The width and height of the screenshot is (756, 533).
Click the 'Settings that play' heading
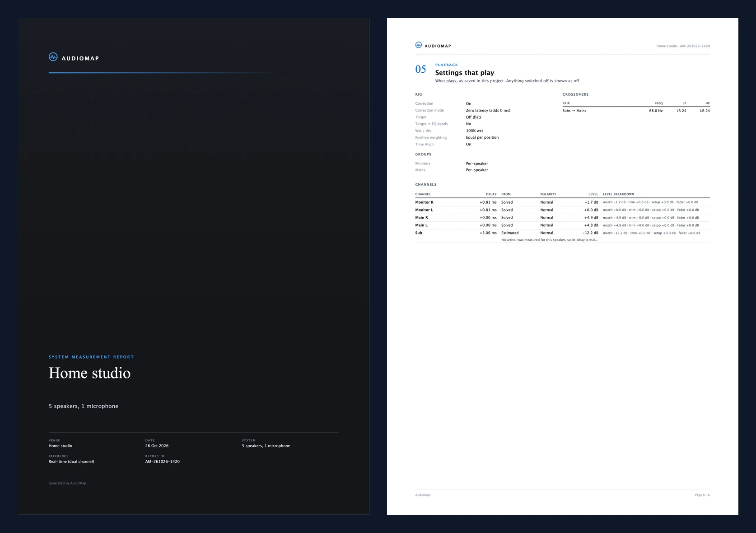[465, 73]
